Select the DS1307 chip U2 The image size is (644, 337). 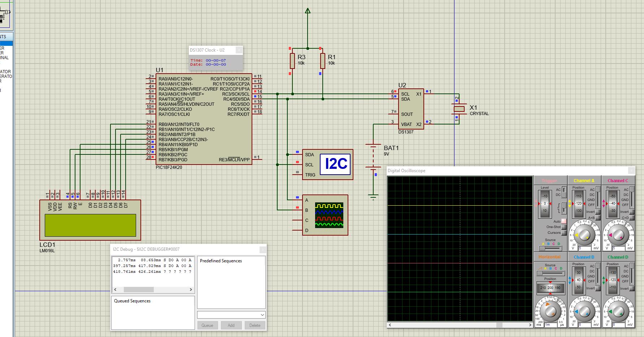pyautogui.click(x=411, y=109)
